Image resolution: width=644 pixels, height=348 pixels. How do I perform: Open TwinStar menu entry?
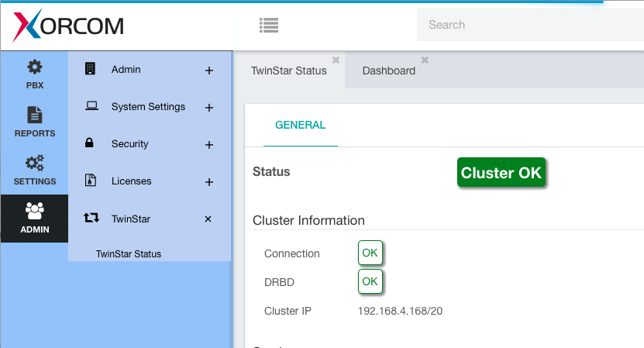(x=131, y=219)
